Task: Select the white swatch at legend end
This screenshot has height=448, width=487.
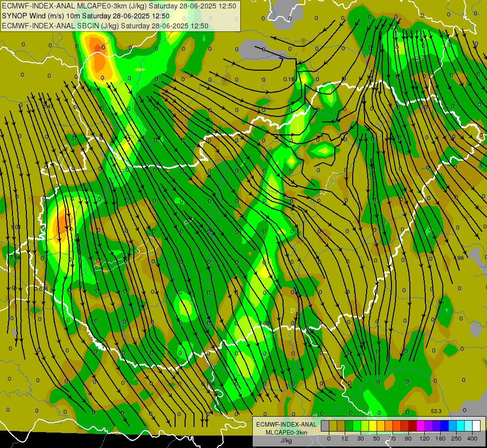Action: point(477,426)
